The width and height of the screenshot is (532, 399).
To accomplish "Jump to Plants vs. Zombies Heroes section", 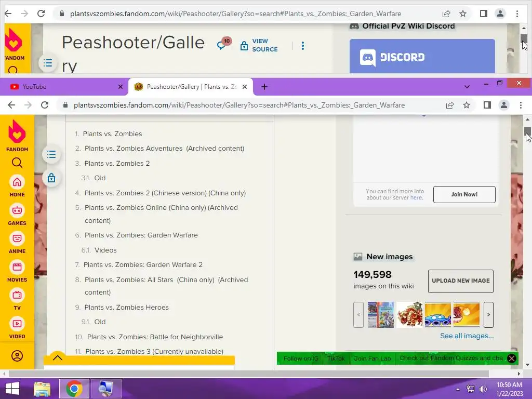I will (127, 307).
